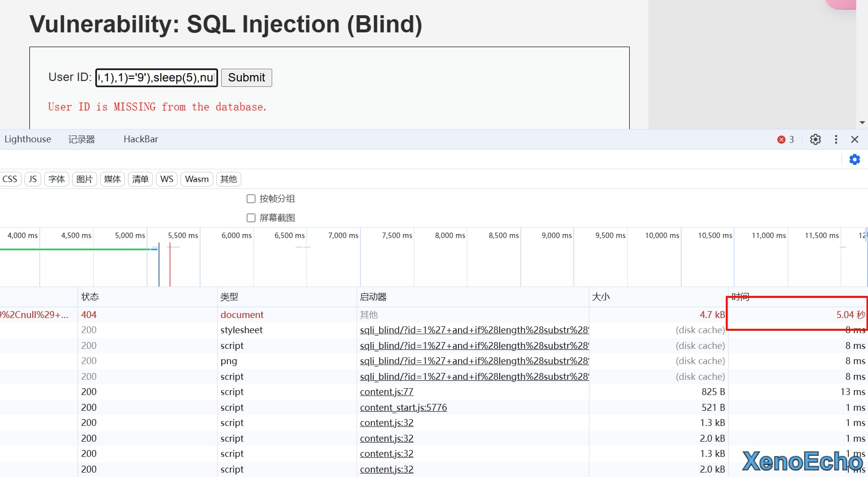
Task: Filter requests by Wasm type
Action: click(x=197, y=179)
